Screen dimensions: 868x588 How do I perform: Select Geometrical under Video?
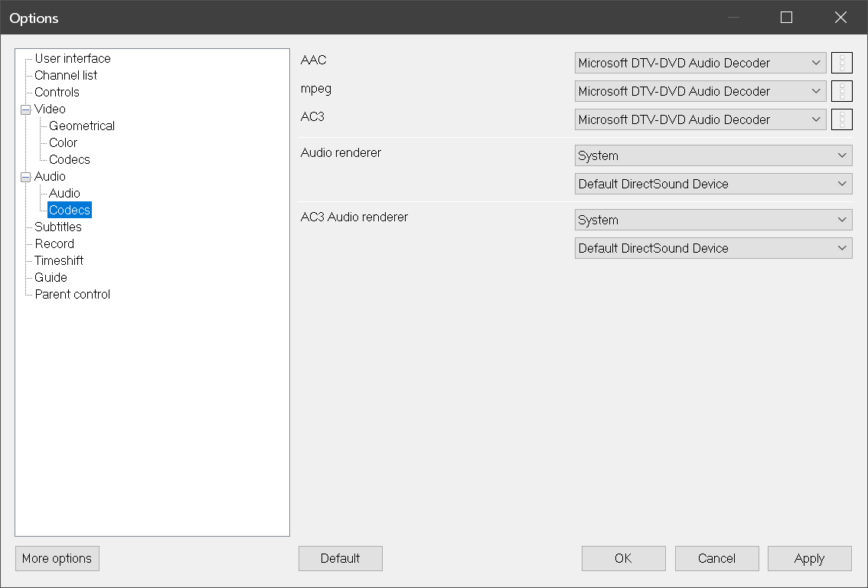82,126
